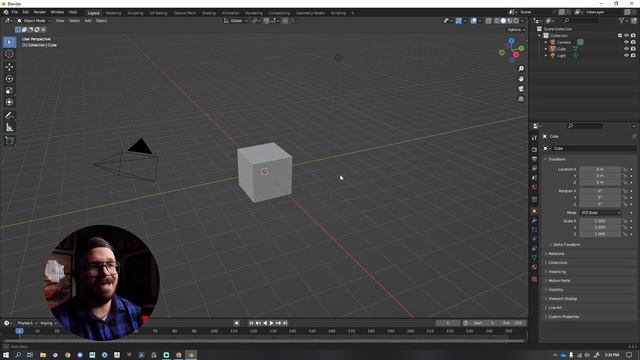Switch to Solid viewport shading
The image size is (640, 360).
pos(503,20)
